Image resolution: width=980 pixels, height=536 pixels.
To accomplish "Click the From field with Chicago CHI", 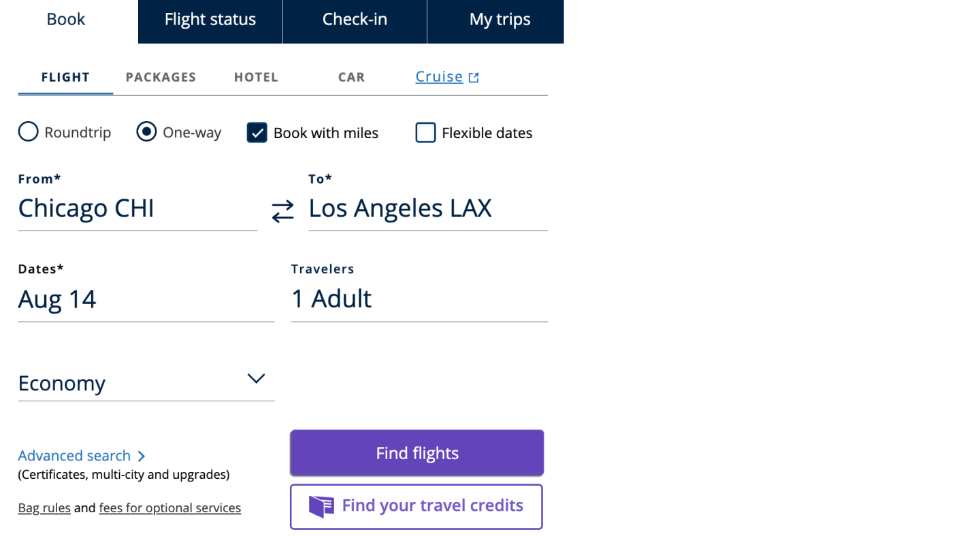I will coord(137,208).
